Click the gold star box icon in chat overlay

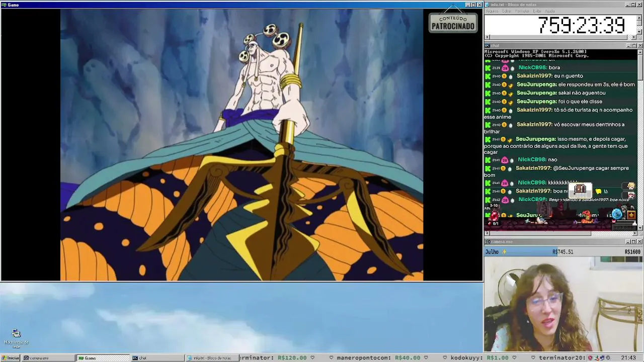coord(631,215)
